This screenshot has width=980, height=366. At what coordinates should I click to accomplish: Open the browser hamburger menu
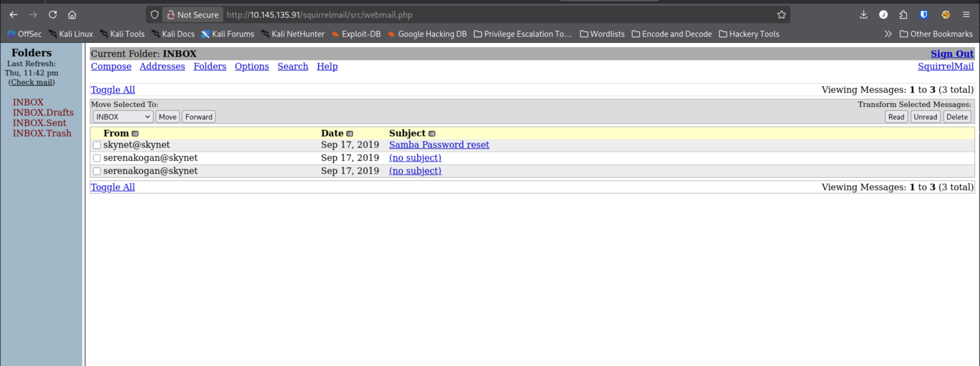pos(966,15)
